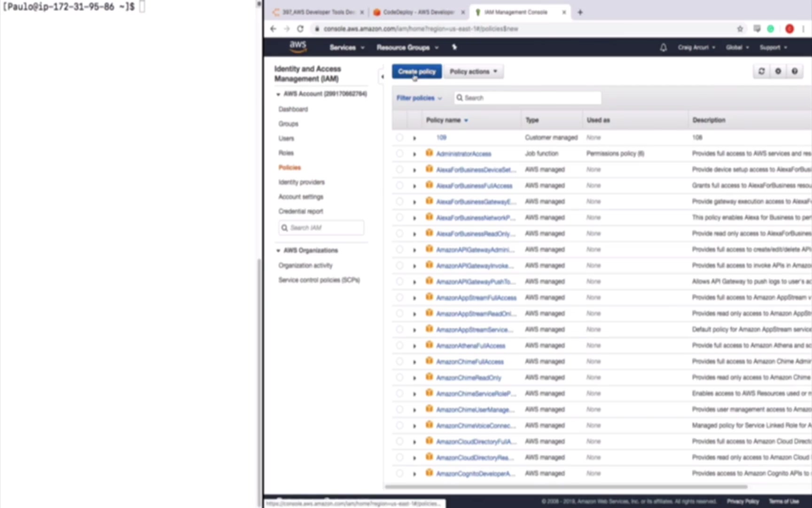This screenshot has height=508, width=812.
Task: Bookmark this page with the star icon
Action: [x=740, y=29]
